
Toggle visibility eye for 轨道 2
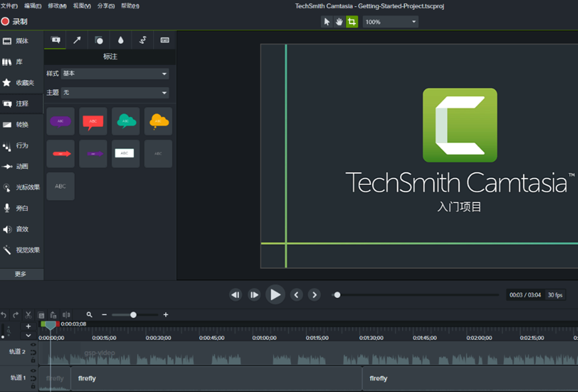[x=33, y=345]
